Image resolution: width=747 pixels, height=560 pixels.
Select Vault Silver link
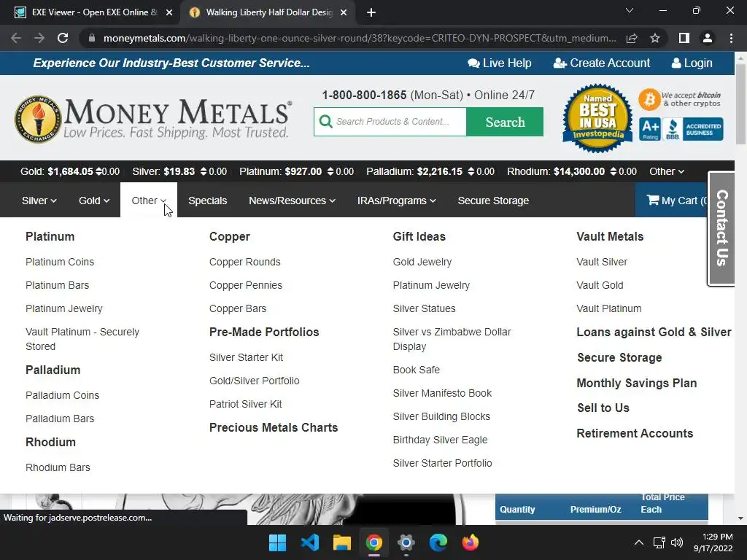coord(602,262)
